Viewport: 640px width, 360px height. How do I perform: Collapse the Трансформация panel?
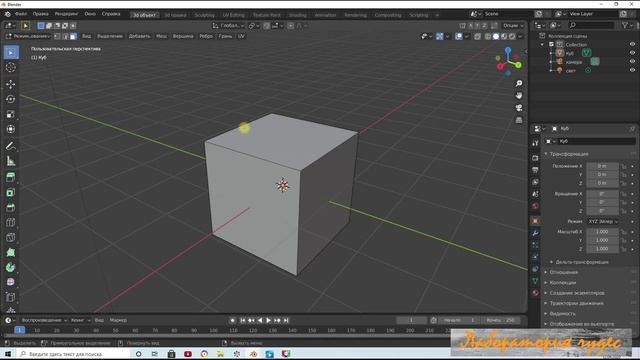pyautogui.click(x=568, y=154)
